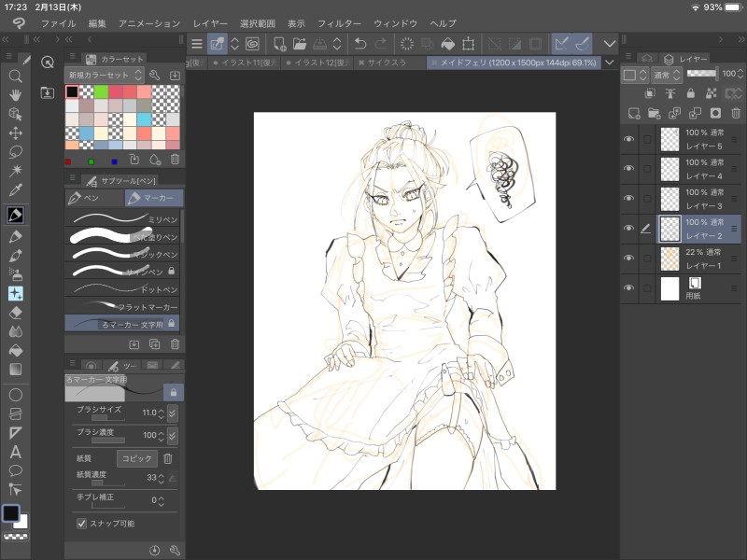Hide レイヤー5 using its eye icon
Viewport: 747px width, 560px height.
click(x=628, y=139)
